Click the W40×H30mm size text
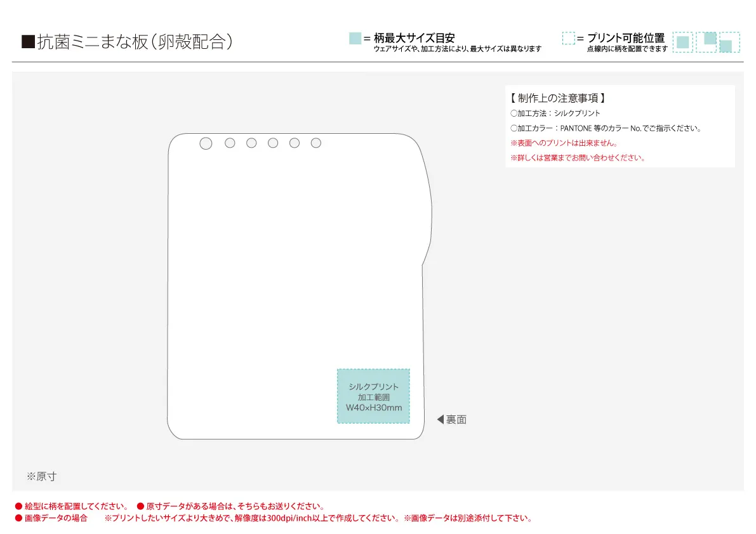The width and height of the screenshot is (756, 534). point(374,408)
